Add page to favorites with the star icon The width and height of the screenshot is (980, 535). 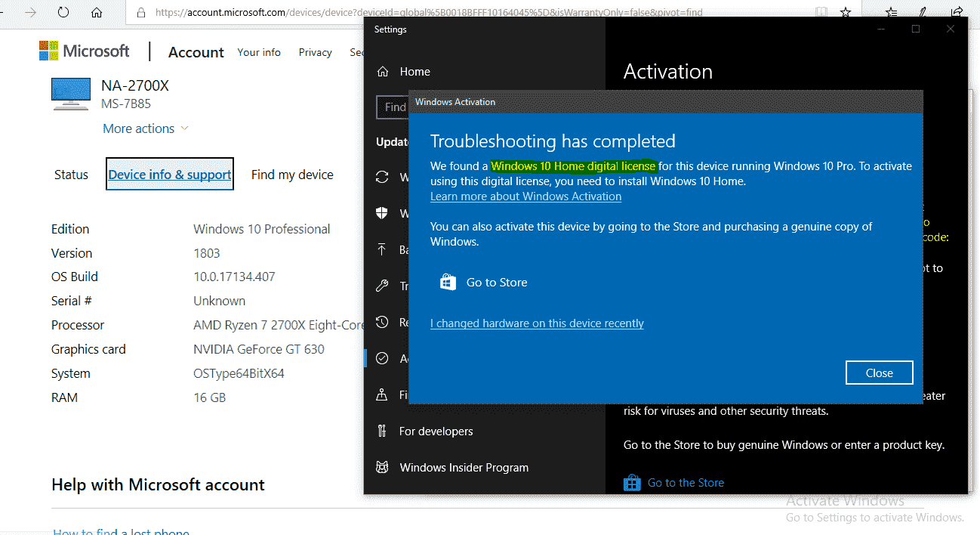(846, 13)
